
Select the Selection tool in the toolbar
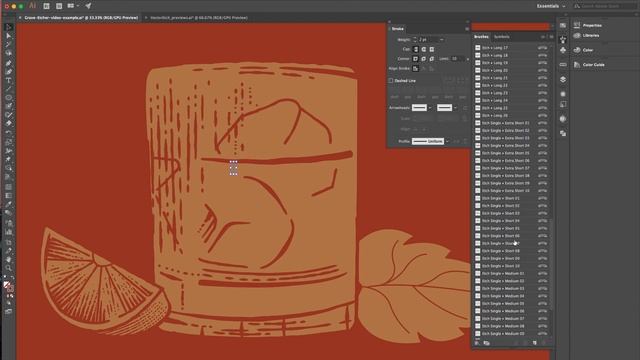9,27
